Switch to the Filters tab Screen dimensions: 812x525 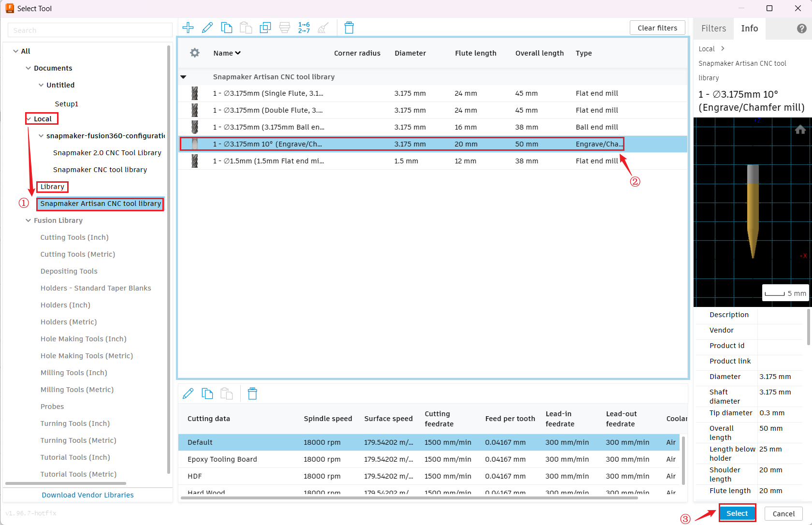pos(713,29)
